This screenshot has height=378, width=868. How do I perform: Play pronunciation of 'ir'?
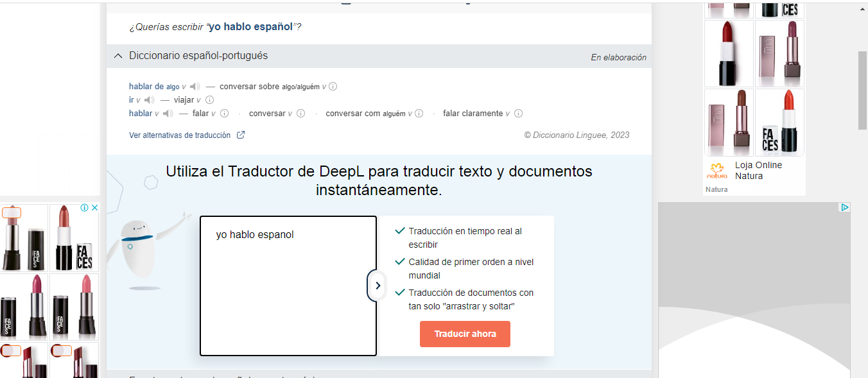pos(149,100)
